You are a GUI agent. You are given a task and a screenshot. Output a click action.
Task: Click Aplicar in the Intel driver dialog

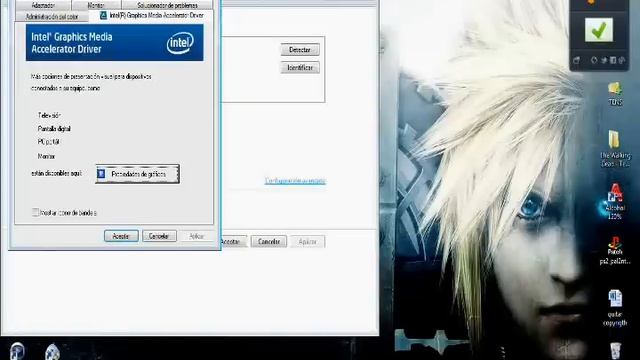pos(196,236)
